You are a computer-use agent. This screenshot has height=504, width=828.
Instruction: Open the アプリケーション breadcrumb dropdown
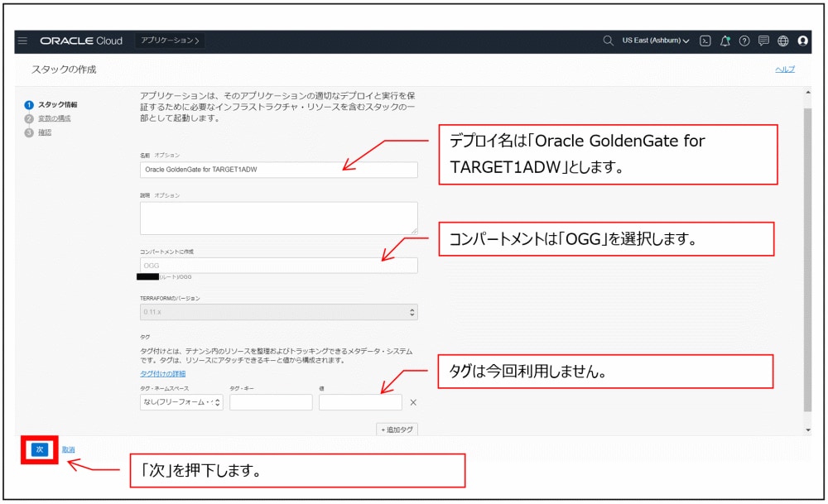[x=170, y=41]
